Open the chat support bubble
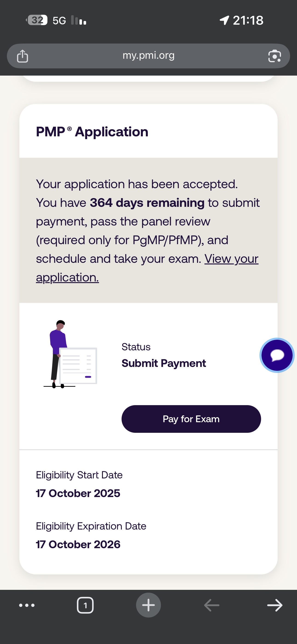297x644 pixels. click(x=277, y=355)
